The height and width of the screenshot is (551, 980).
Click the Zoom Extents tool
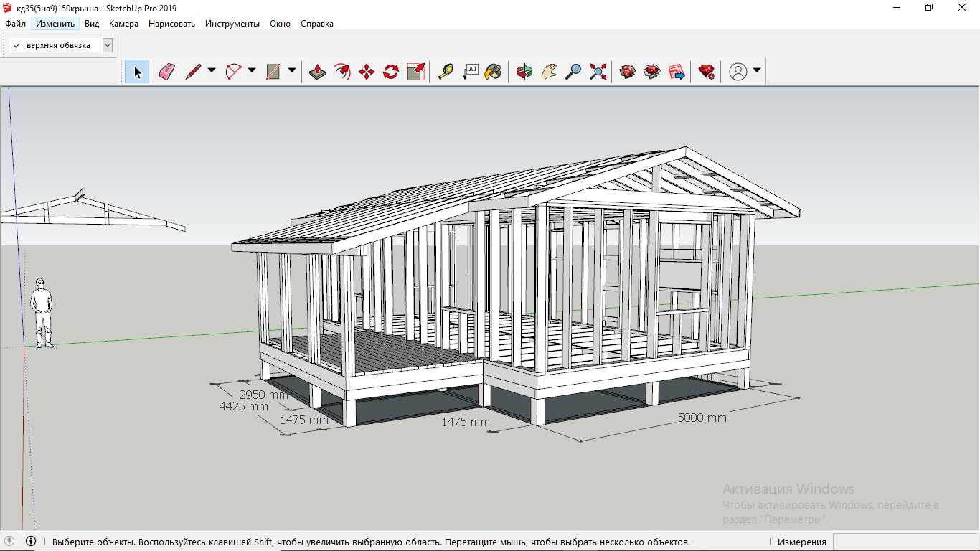[598, 71]
